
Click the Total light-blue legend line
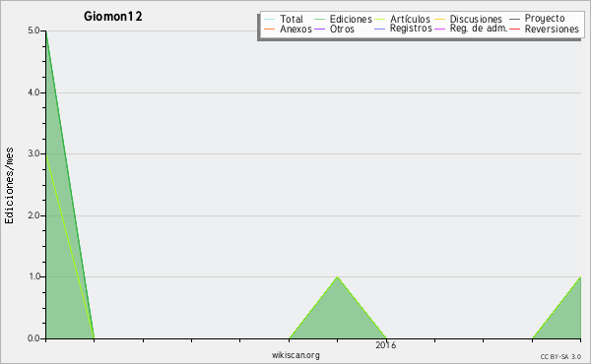tap(270, 19)
